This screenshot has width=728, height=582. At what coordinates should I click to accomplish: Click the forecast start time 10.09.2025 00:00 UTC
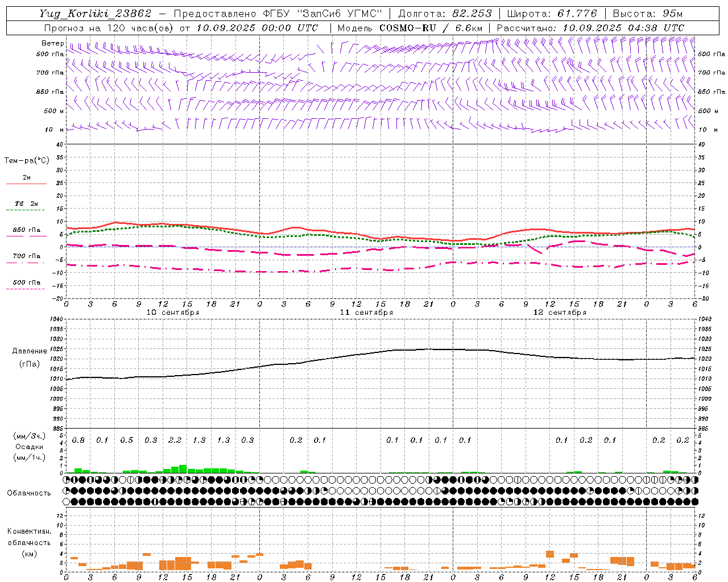click(257, 28)
